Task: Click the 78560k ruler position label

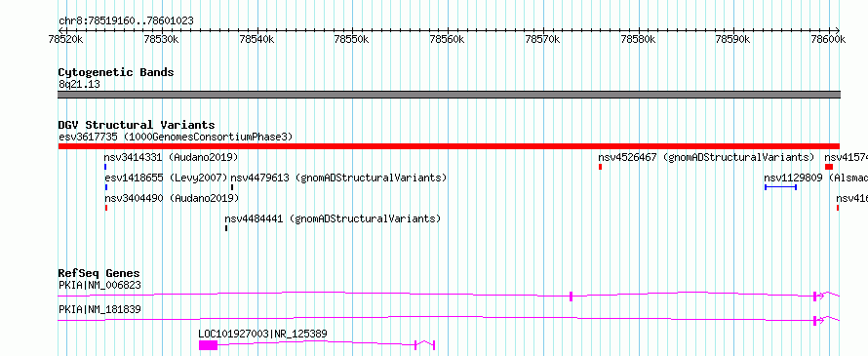Action: (448, 39)
